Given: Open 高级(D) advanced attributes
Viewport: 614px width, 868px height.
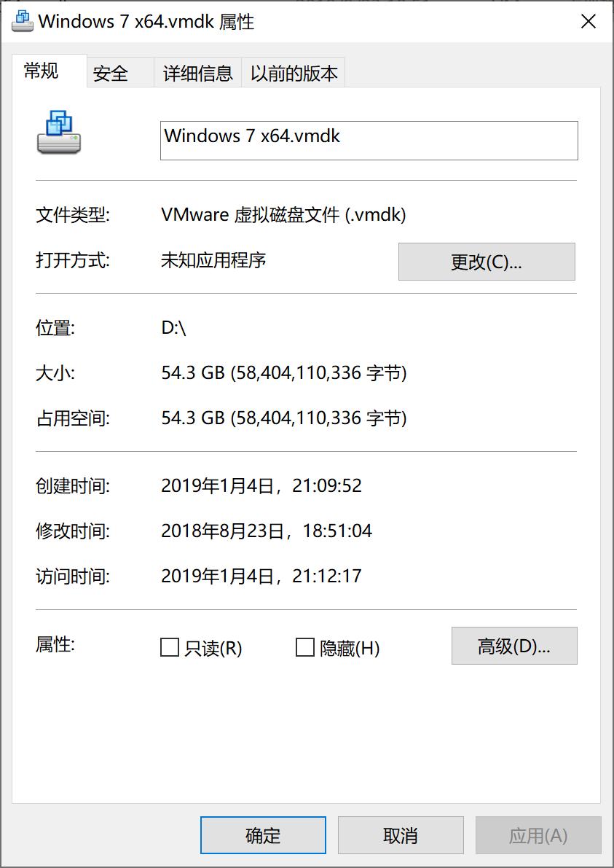Looking at the screenshot, I should pos(514,646).
